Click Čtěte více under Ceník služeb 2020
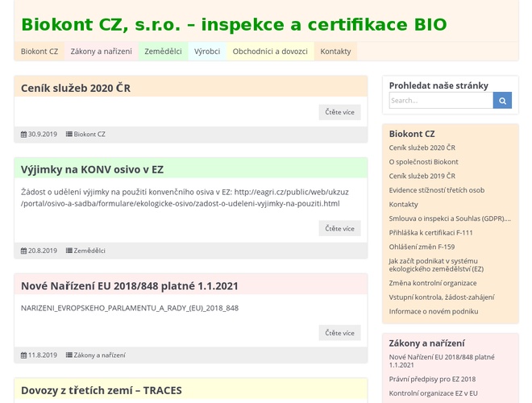532x403 pixels. tap(339, 112)
